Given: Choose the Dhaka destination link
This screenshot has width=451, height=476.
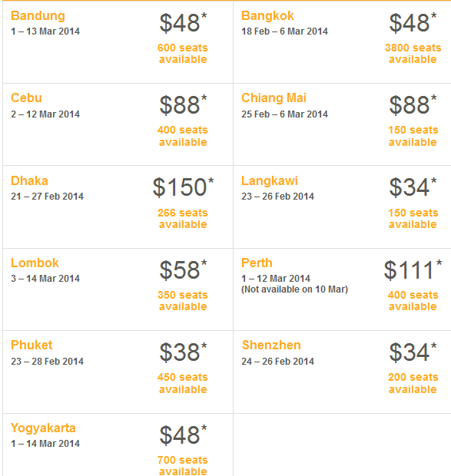Looking at the screenshot, I should click(29, 180).
